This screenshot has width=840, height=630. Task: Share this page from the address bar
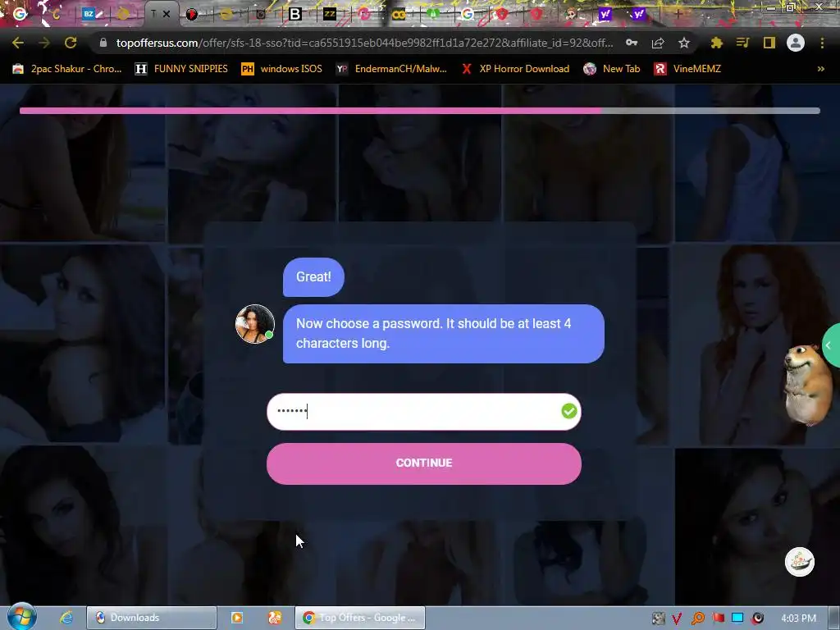(658, 43)
